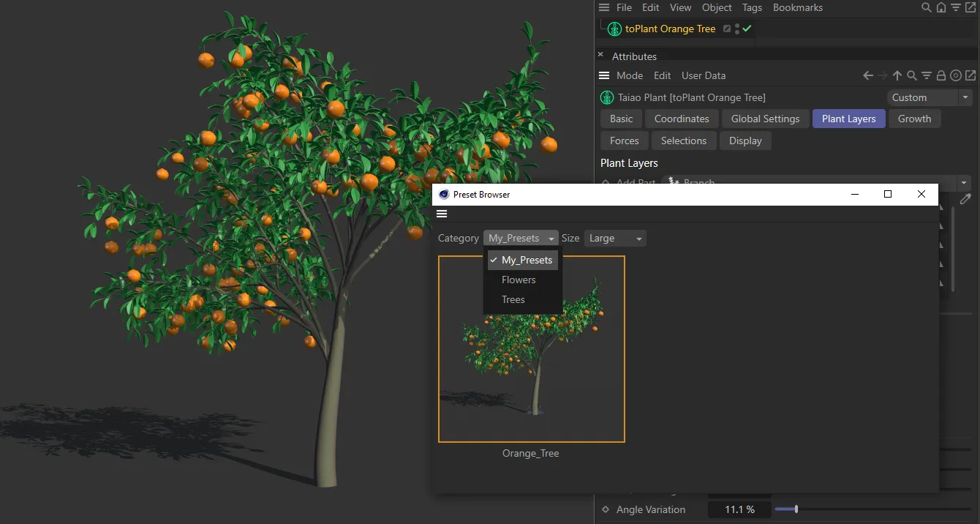Click the home icon in Object Manager
The image size is (980, 524).
941,8
